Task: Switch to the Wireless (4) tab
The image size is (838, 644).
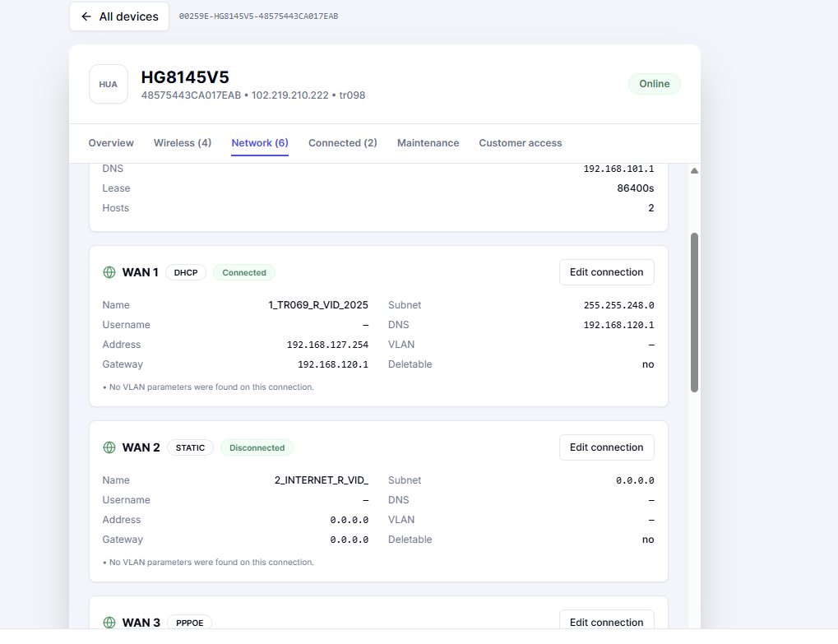Action: click(x=183, y=143)
